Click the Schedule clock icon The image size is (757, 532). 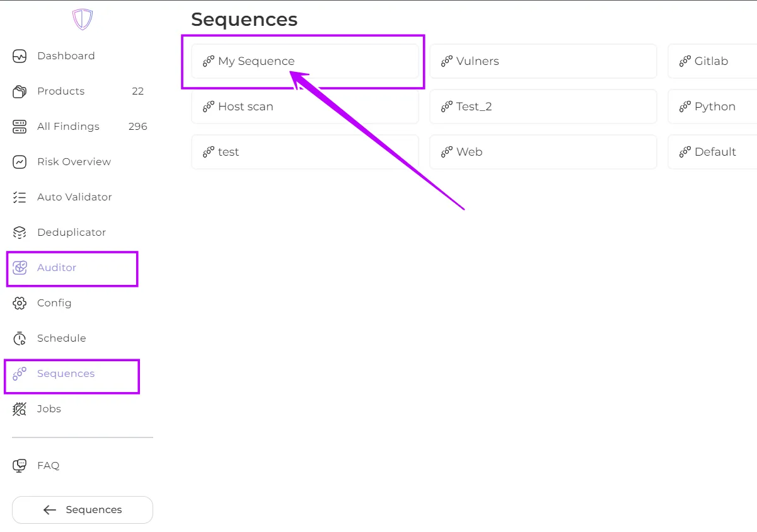(20, 338)
